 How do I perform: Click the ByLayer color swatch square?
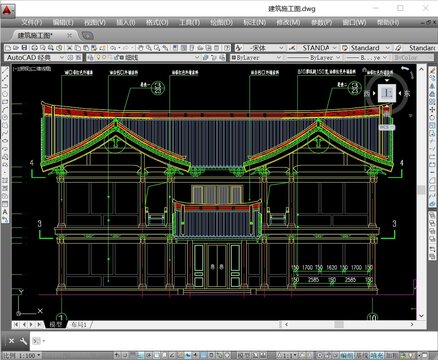[234, 58]
